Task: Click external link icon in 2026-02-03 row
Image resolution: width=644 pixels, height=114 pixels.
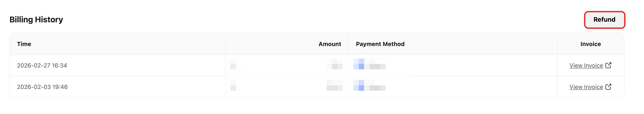Action: (608, 87)
